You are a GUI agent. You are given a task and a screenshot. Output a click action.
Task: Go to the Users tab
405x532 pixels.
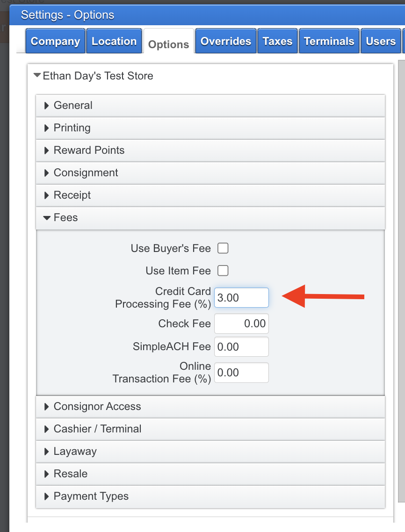point(380,41)
